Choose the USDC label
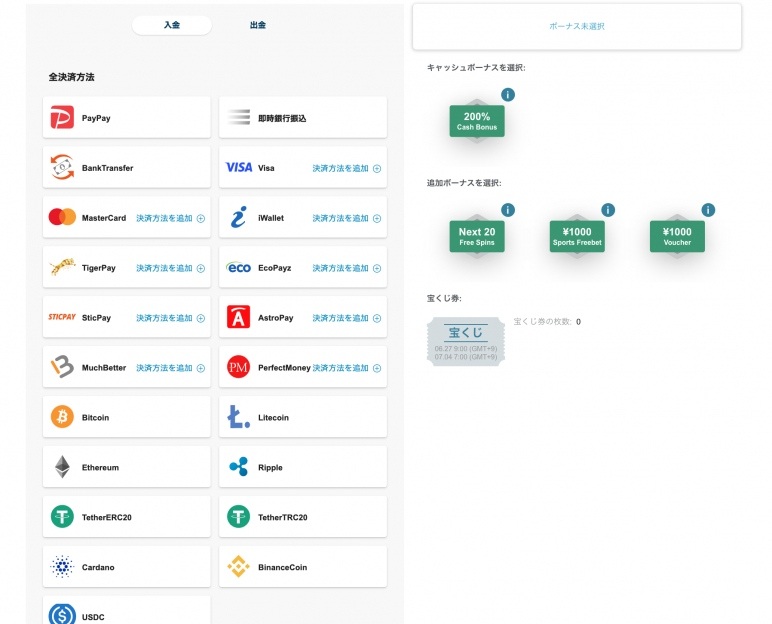 coord(93,617)
